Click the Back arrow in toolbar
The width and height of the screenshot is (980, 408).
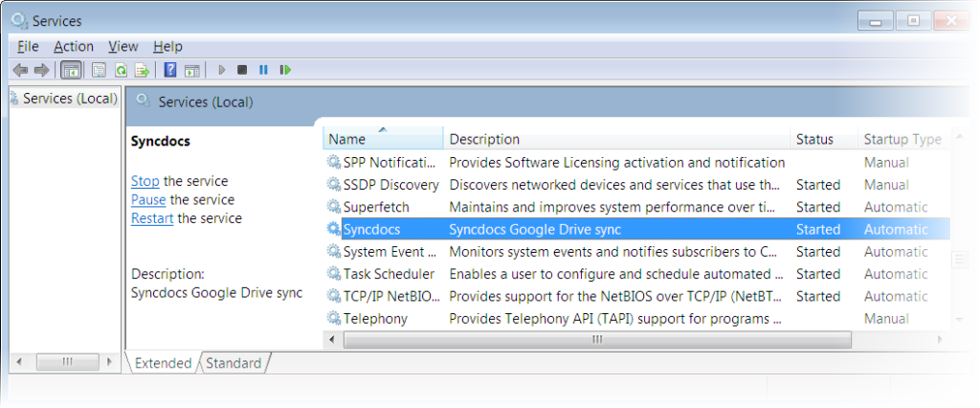pos(20,70)
